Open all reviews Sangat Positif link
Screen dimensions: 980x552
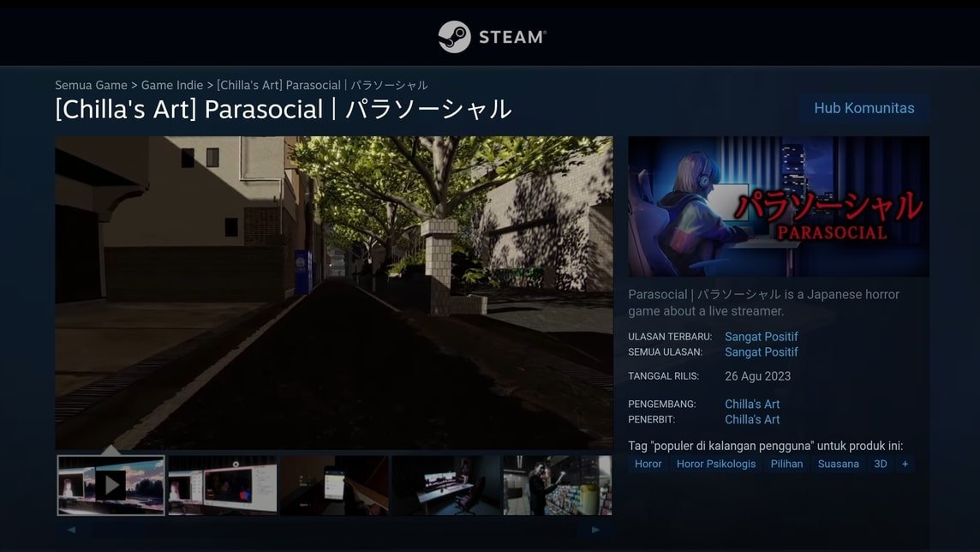761,351
